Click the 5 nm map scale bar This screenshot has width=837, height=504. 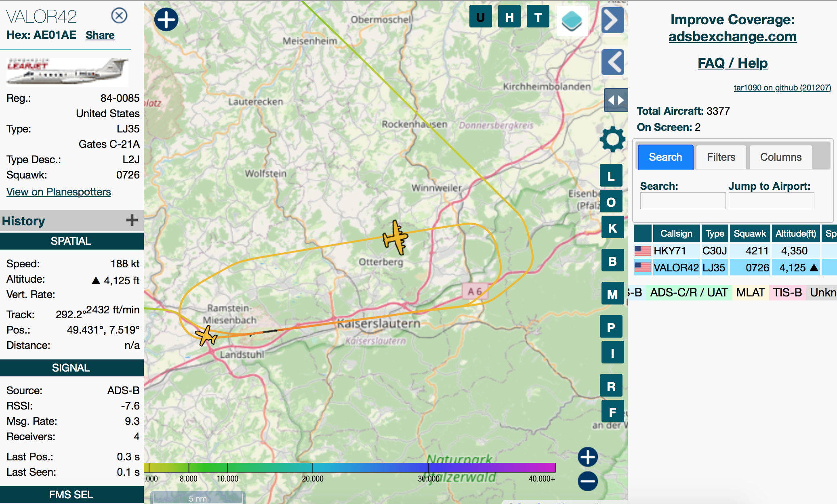[198, 498]
